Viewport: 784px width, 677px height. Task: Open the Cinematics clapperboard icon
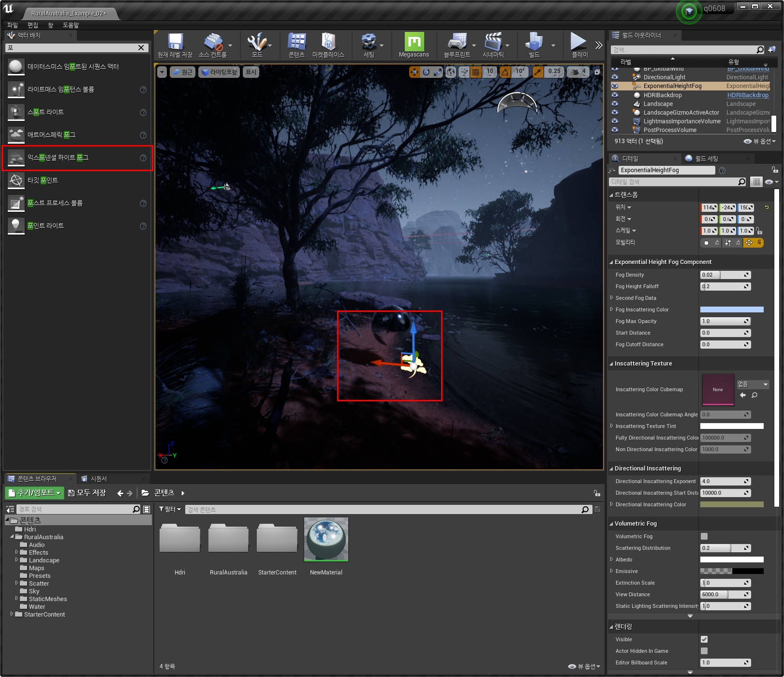(493, 42)
